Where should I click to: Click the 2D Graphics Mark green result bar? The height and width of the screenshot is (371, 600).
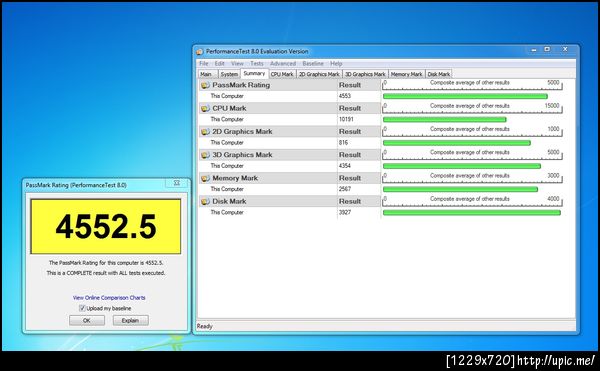457,143
